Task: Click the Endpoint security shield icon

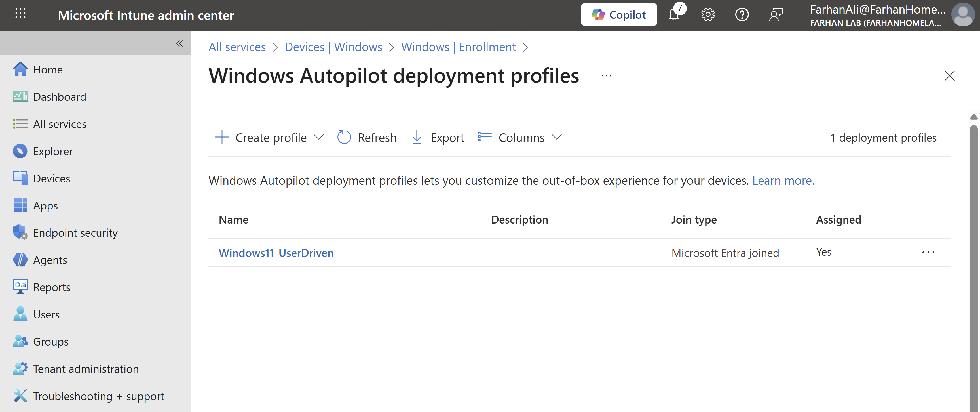Action: point(20,232)
